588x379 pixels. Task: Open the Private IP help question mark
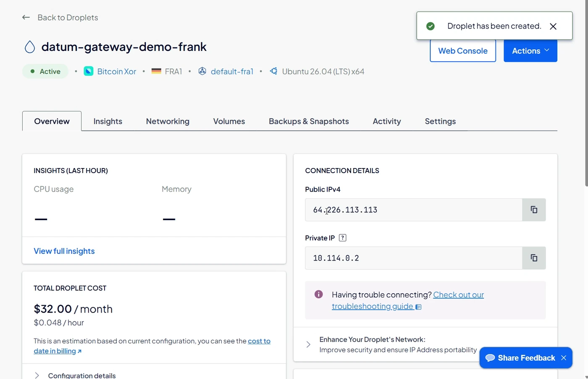coord(343,238)
